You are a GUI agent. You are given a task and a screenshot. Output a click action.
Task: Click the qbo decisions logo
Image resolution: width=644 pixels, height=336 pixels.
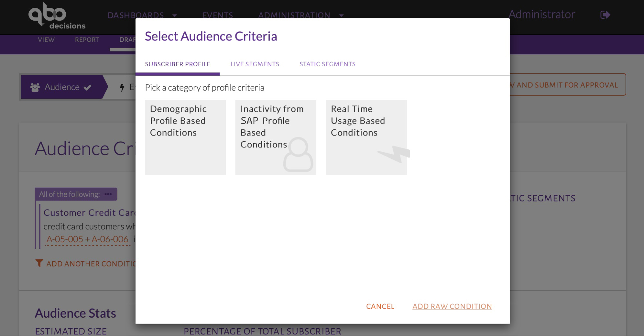tap(57, 16)
